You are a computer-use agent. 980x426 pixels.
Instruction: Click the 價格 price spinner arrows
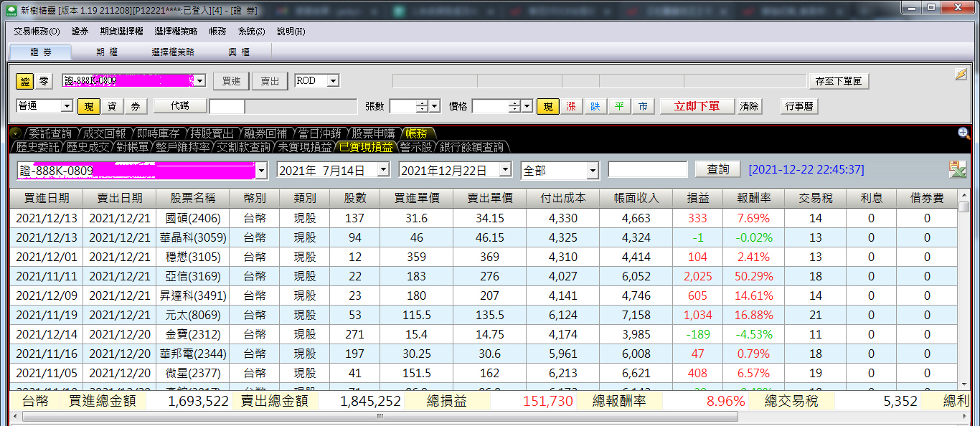[514, 106]
